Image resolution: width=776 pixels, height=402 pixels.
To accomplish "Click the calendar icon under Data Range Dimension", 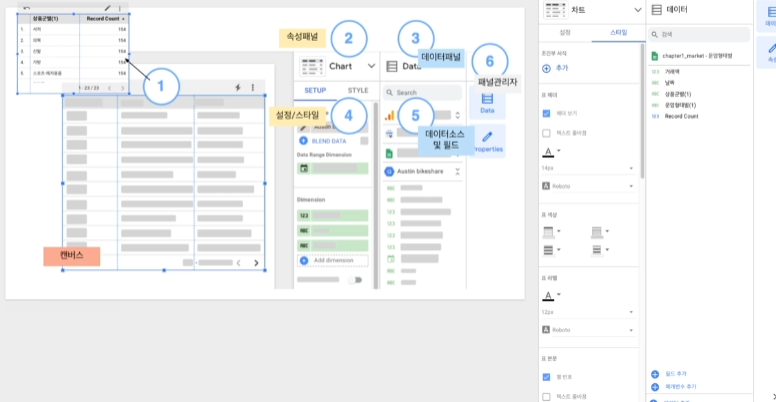I will (x=304, y=168).
